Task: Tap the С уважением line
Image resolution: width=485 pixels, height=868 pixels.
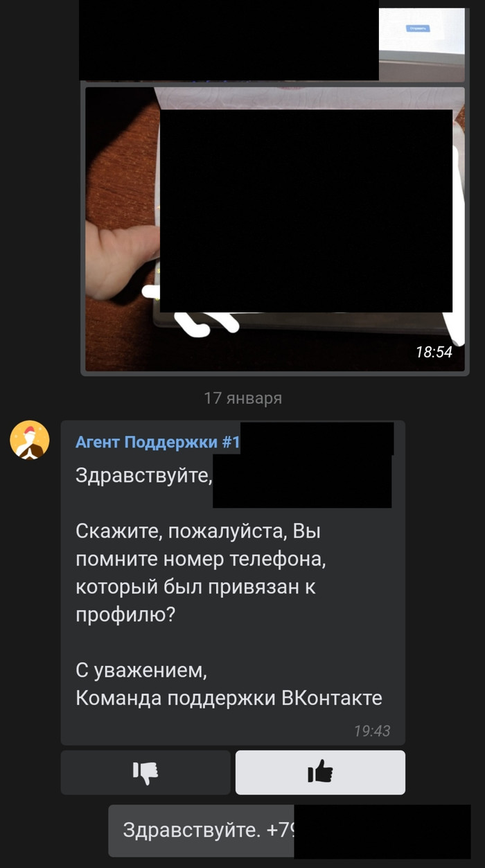Action: point(141,671)
